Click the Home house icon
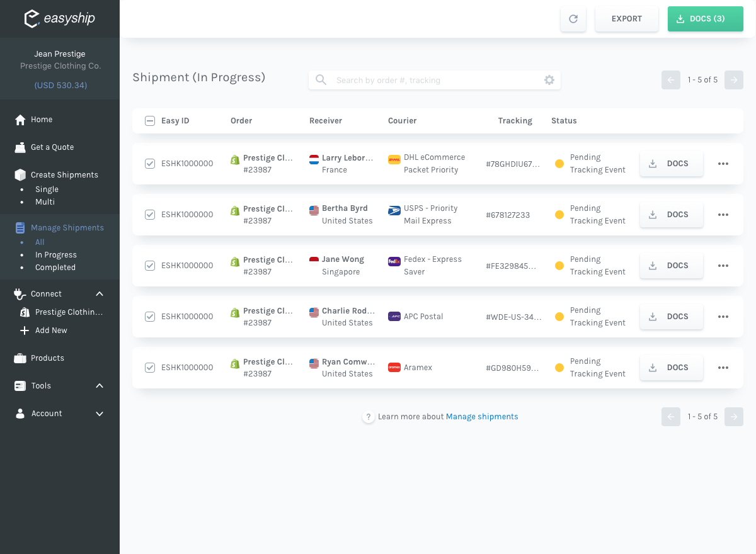Viewport: 756px width, 554px height. click(20, 120)
